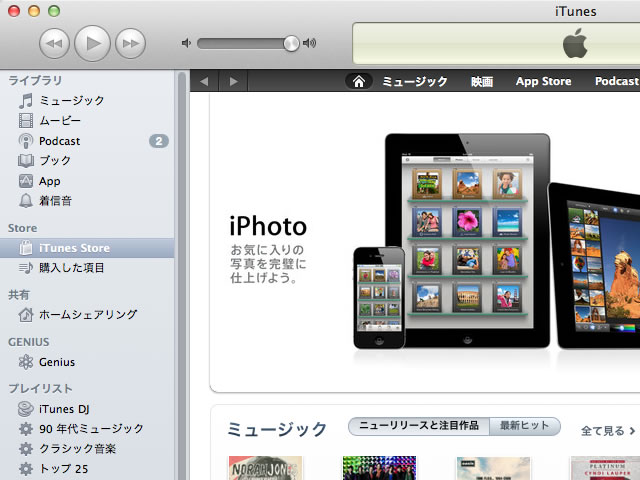Image resolution: width=640 pixels, height=480 pixels.
Task: Click the rewind playback button
Action: tap(54, 43)
